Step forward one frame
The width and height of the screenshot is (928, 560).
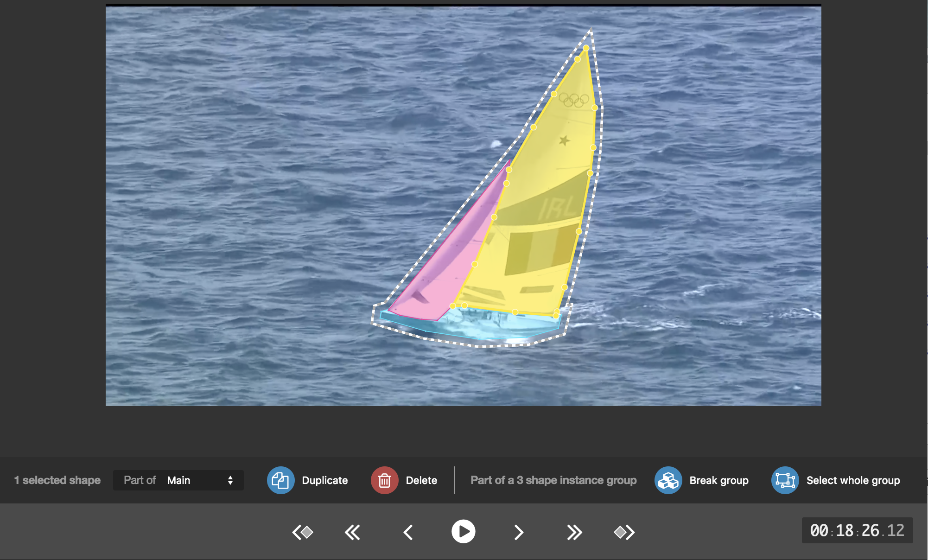point(519,532)
